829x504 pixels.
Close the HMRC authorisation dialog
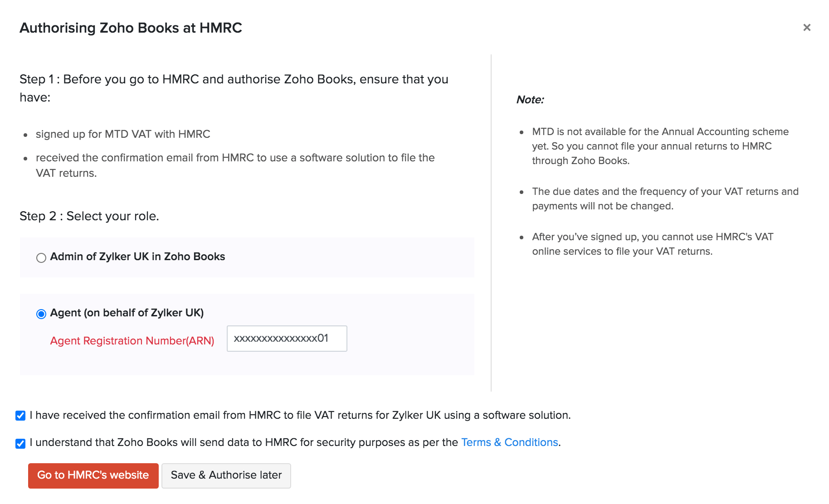pyautogui.click(x=807, y=28)
